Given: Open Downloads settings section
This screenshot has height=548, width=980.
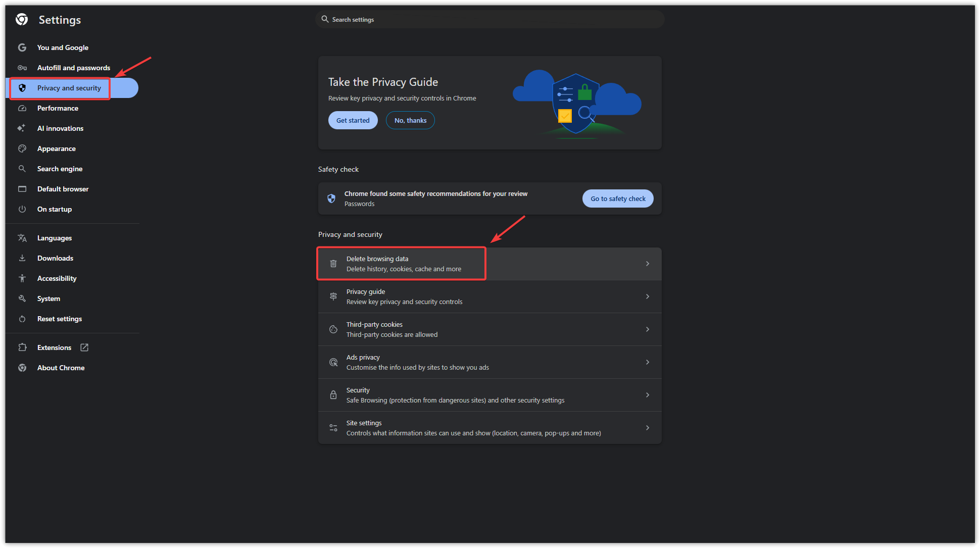Looking at the screenshot, I should (55, 258).
